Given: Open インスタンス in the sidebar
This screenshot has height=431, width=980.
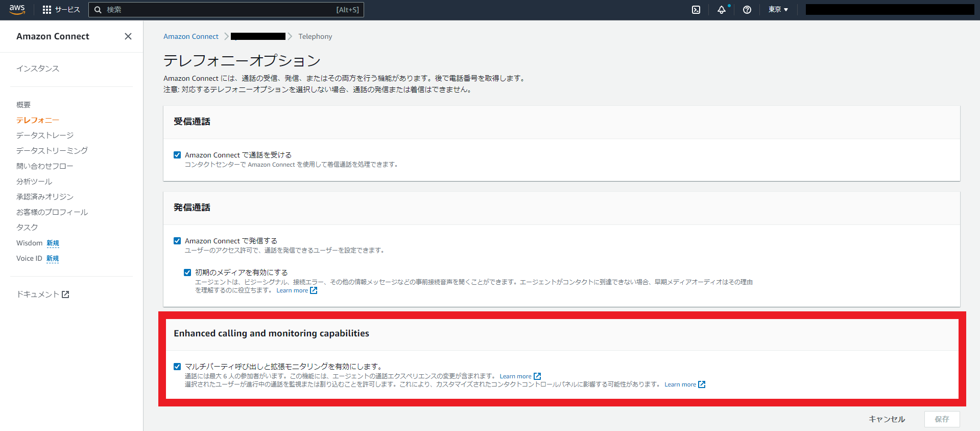Looking at the screenshot, I should (38, 69).
